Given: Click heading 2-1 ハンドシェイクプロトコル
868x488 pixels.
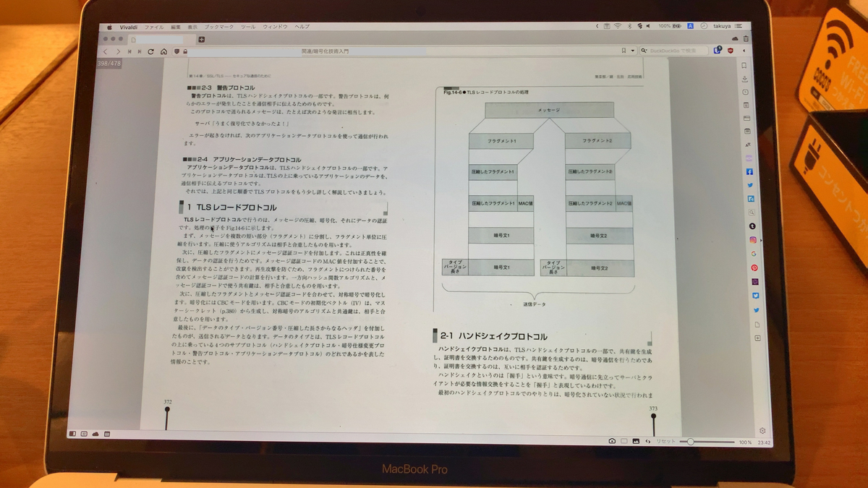Looking at the screenshot, I should (x=494, y=336).
